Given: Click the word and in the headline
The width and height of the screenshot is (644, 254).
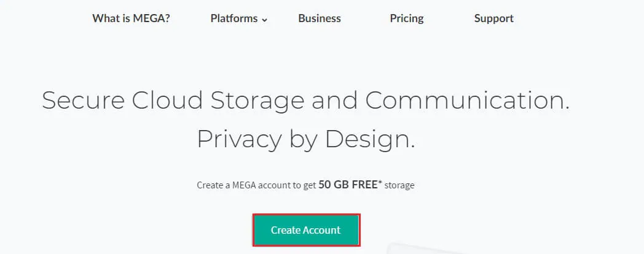Looking at the screenshot, I should tap(335, 101).
